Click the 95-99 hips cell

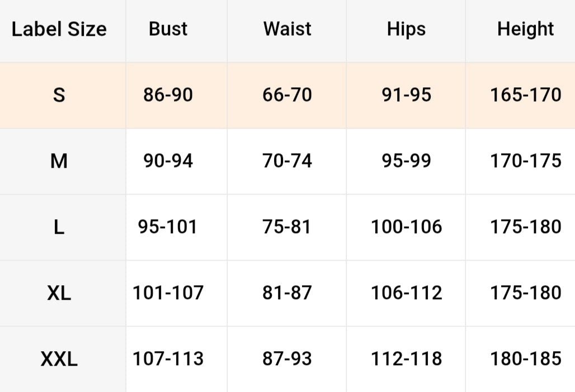coord(406,161)
